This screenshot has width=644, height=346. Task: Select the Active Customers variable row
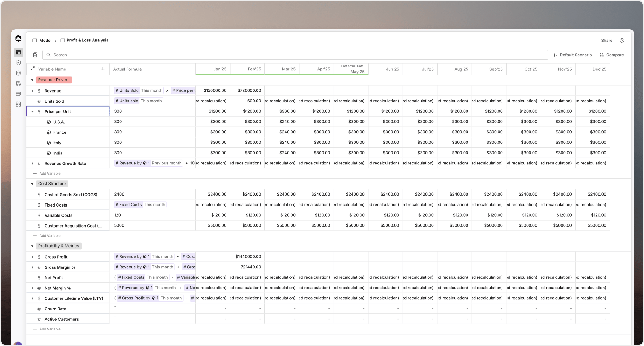68,319
